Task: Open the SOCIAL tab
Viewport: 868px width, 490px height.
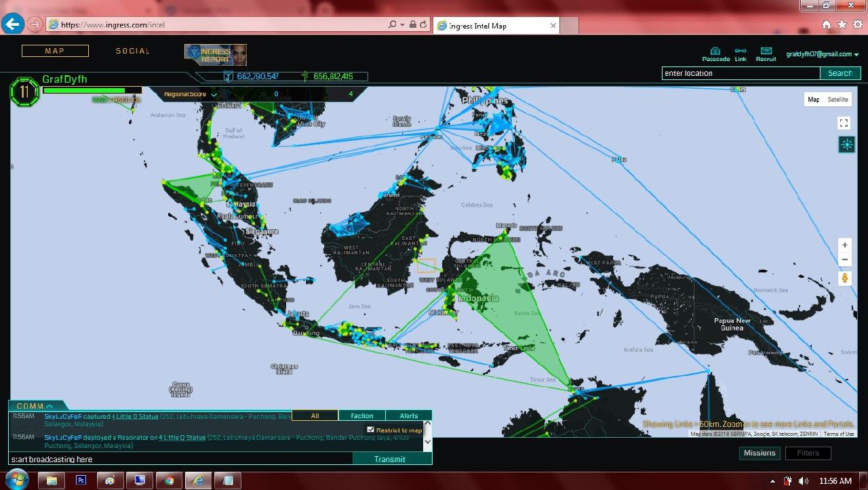Action: click(x=132, y=51)
